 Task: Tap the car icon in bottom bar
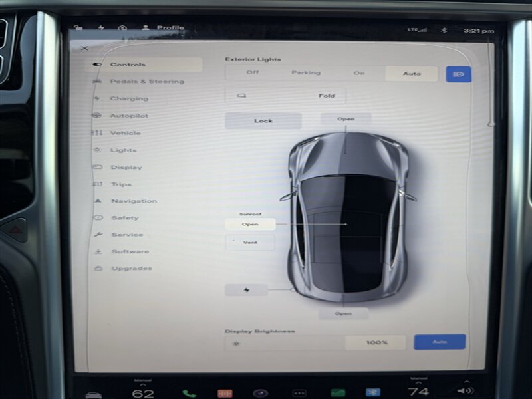pos(94,394)
